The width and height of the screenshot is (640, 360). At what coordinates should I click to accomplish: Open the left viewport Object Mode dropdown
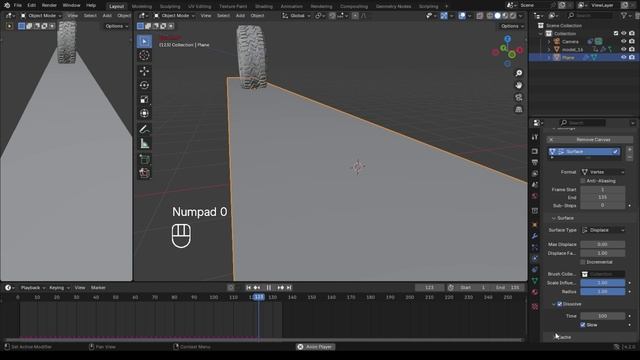click(41, 16)
